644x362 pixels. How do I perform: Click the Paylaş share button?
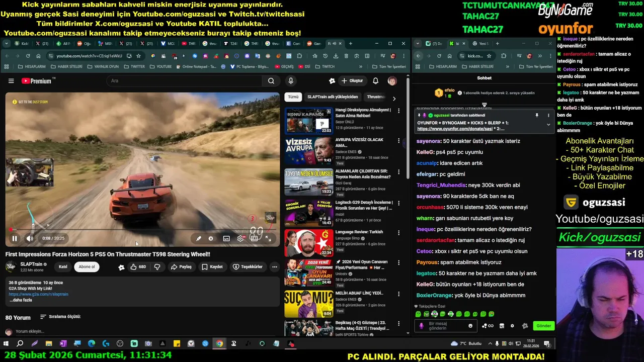tap(181, 267)
